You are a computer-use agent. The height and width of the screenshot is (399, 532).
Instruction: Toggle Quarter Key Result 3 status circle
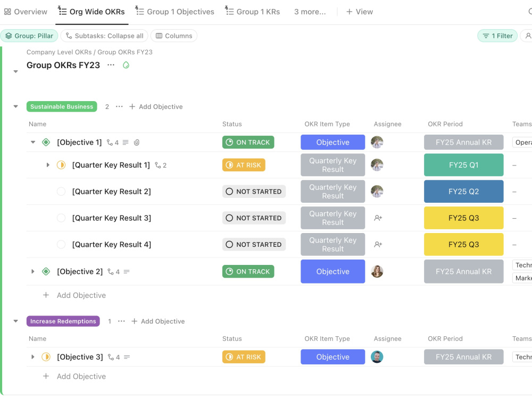click(x=61, y=218)
